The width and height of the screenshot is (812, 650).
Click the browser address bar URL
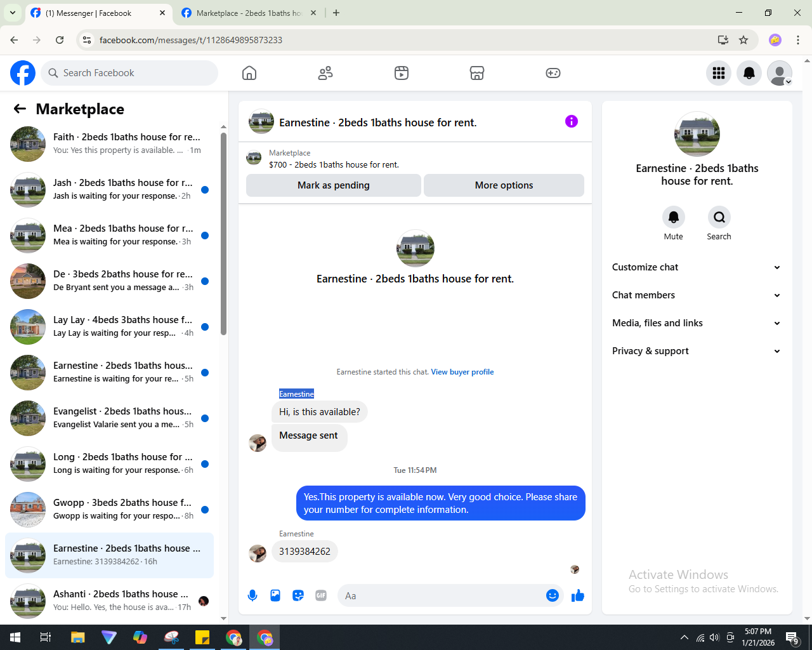191,40
